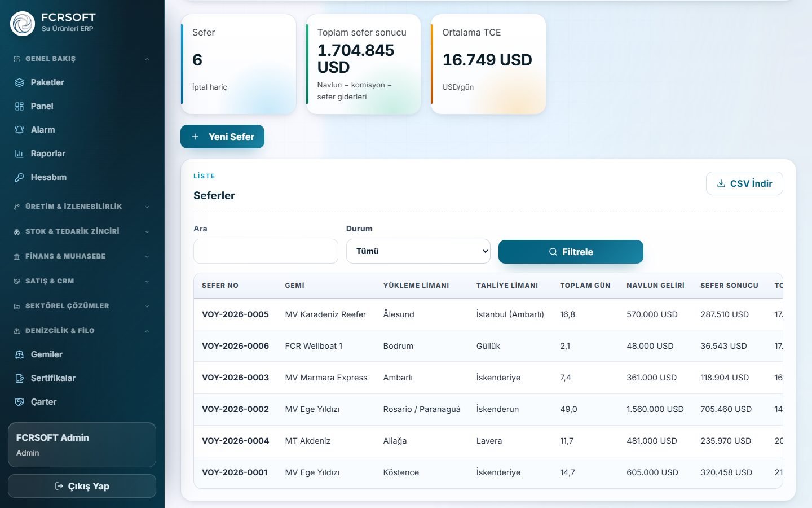
Task: Focus the Ara search field
Action: [266, 251]
